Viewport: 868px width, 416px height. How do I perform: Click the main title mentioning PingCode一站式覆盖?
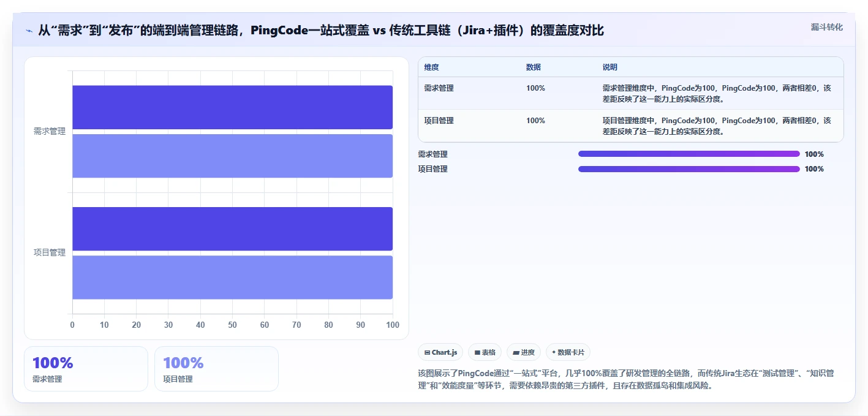click(321, 30)
